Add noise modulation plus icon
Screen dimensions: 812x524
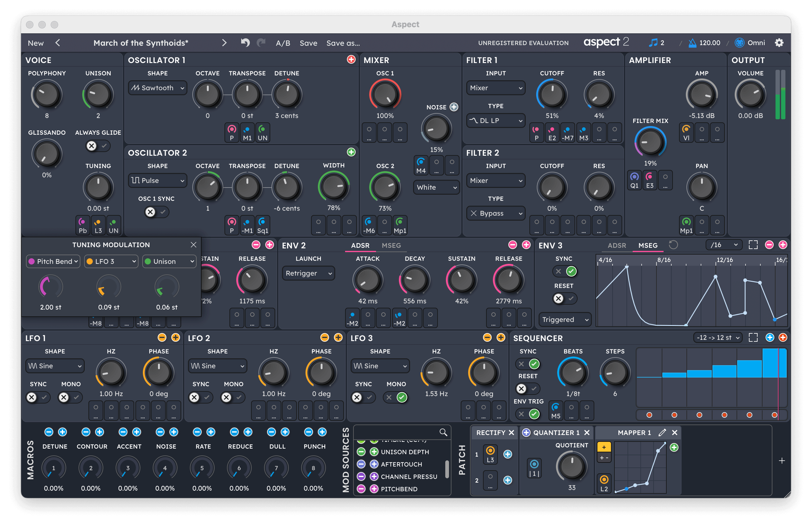(x=454, y=107)
